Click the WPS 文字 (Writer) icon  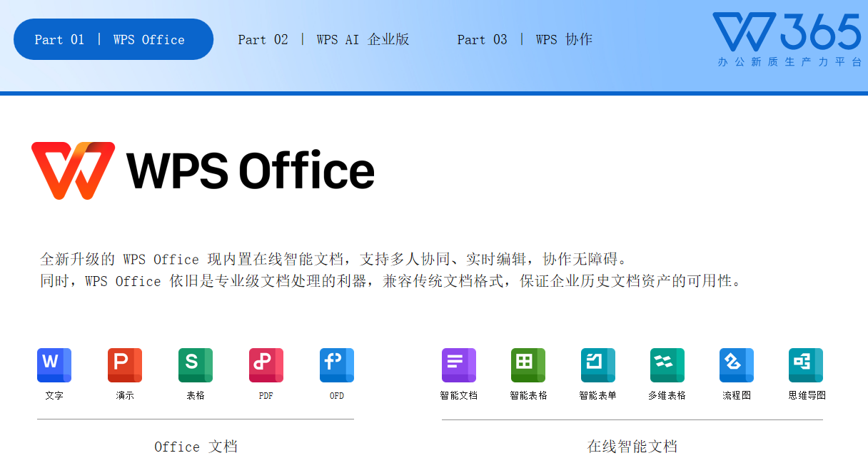click(x=54, y=365)
